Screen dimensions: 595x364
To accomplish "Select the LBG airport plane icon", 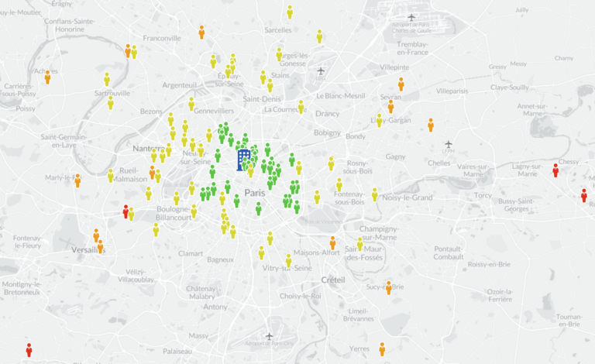I will pos(321,71).
